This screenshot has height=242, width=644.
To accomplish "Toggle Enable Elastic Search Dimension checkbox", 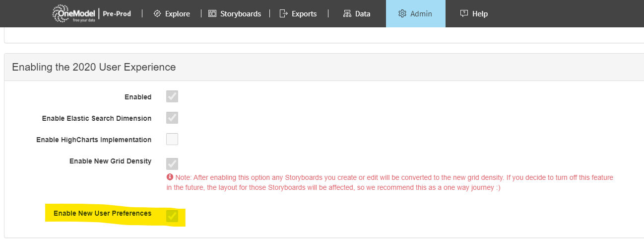I will point(172,118).
